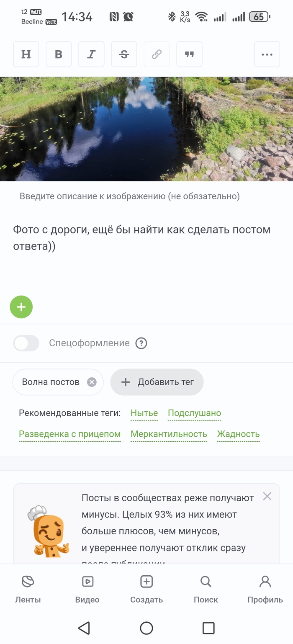Tap the green plus to add block
293x644 pixels.
tap(21, 307)
